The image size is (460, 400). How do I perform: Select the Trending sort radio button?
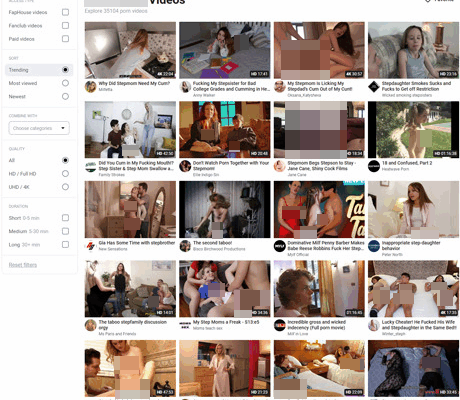[65, 70]
